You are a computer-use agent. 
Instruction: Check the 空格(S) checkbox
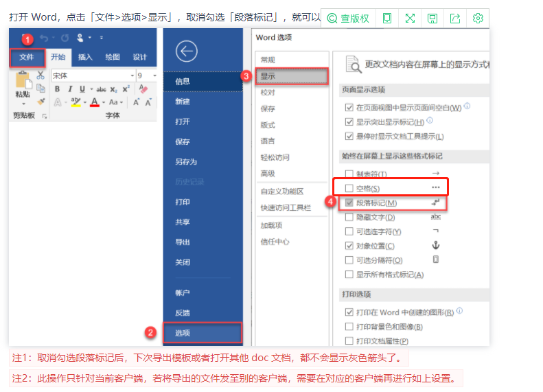(x=349, y=188)
